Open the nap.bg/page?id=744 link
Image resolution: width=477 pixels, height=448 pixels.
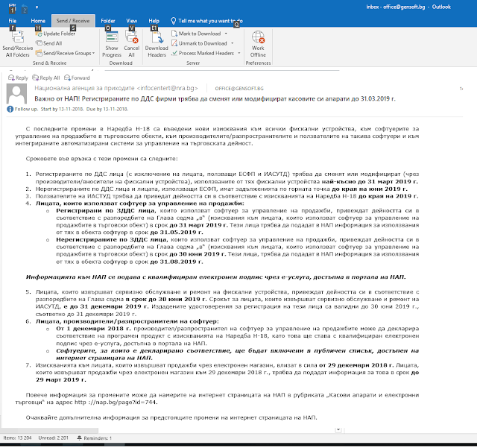tap(116, 403)
